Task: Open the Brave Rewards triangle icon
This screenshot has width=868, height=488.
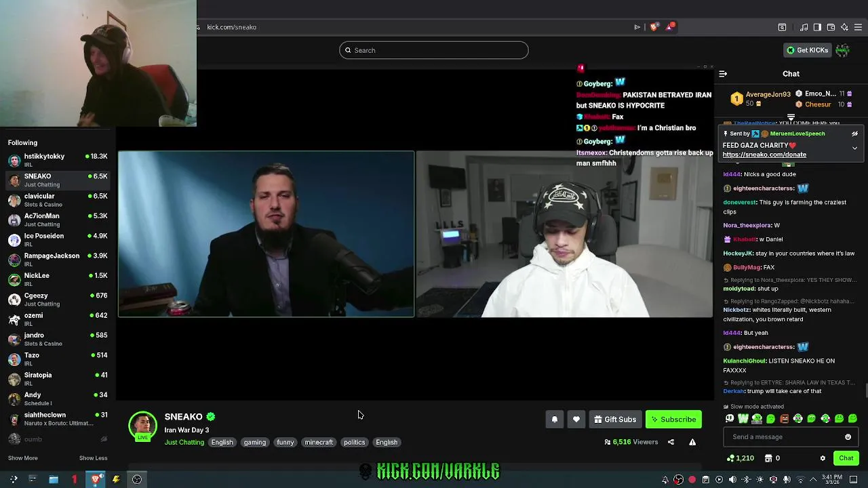Action: coord(670,27)
